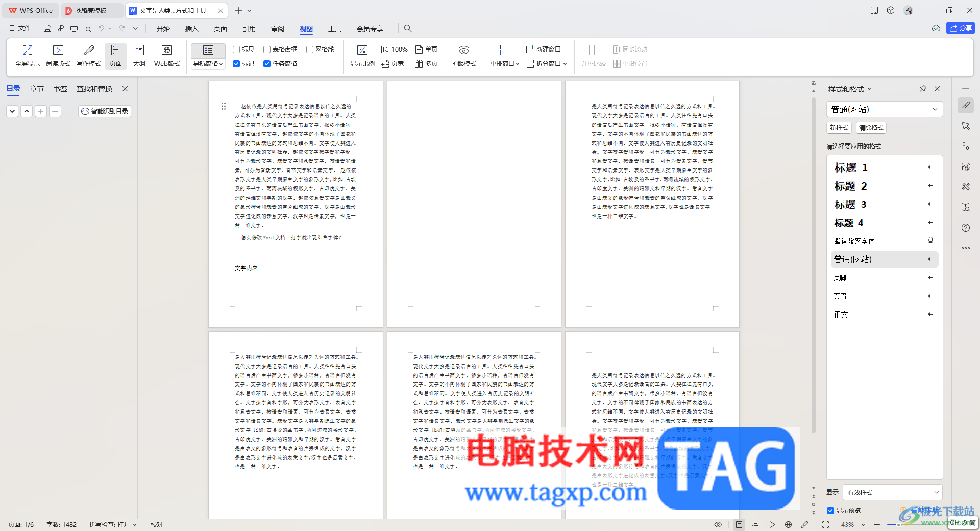
Task: Open Print Preview from quick toolbar
Action: click(87, 28)
